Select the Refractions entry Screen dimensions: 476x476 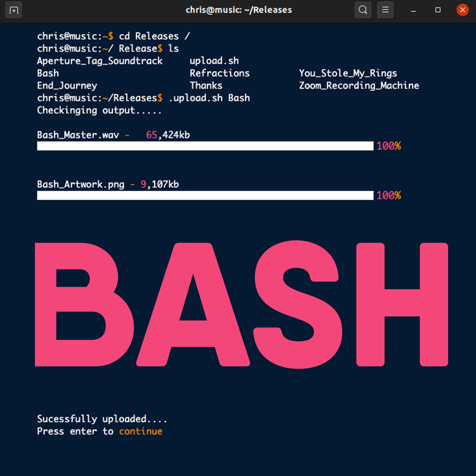pos(219,73)
